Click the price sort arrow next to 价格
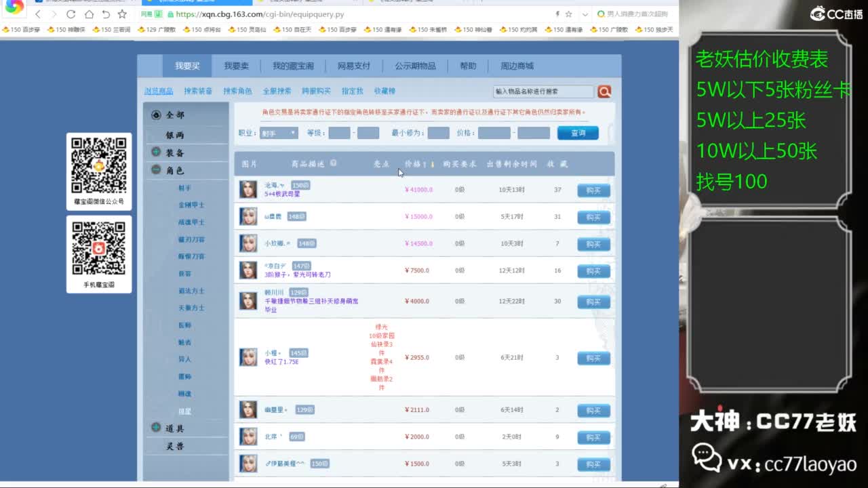Viewport: 868px width, 488px height. [426, 164]
